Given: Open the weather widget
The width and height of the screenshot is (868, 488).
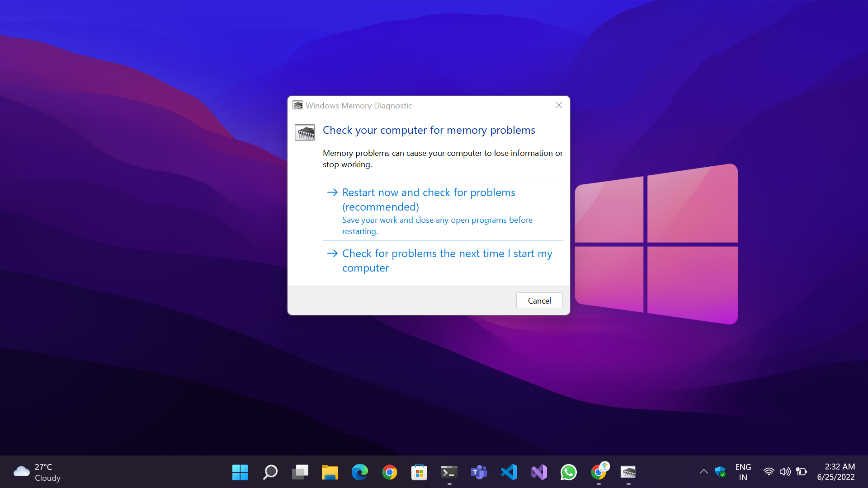Looking at the screenshot, I should click(x=37, y=473).
